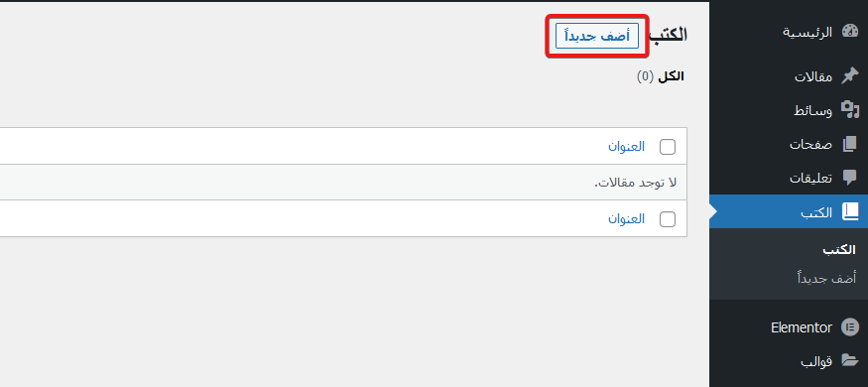868x387 pixels.
Task: Select the Pages icon beside صفحات
Action: pos(850,145)
